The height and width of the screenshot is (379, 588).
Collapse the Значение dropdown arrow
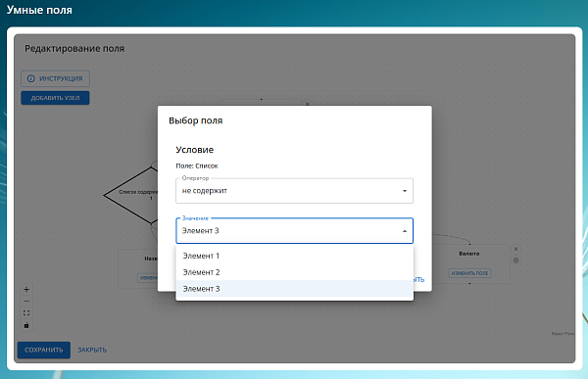(x=405, y=231)
